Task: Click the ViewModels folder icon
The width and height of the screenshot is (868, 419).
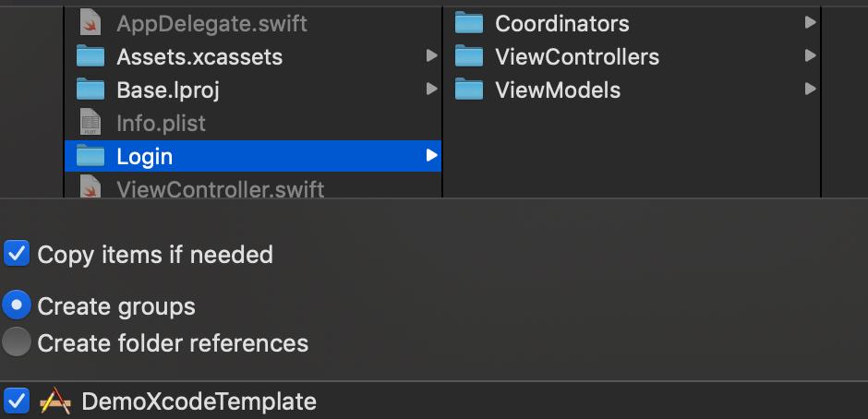Action: click(x=469, y=90)
